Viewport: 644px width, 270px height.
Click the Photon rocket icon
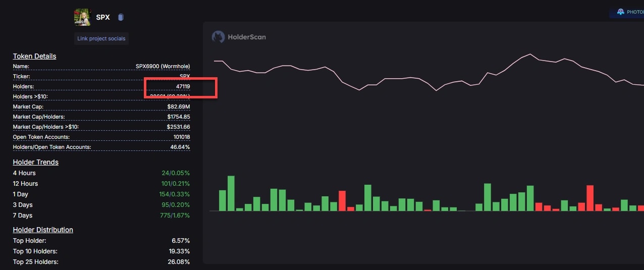pos(620,12)
